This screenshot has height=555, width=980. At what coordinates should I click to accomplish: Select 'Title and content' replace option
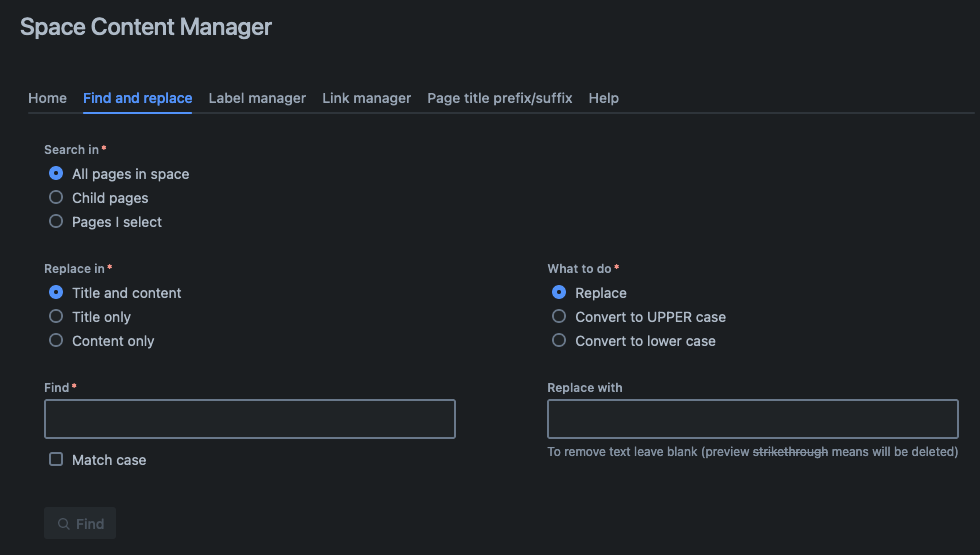[x=56, y=293]
